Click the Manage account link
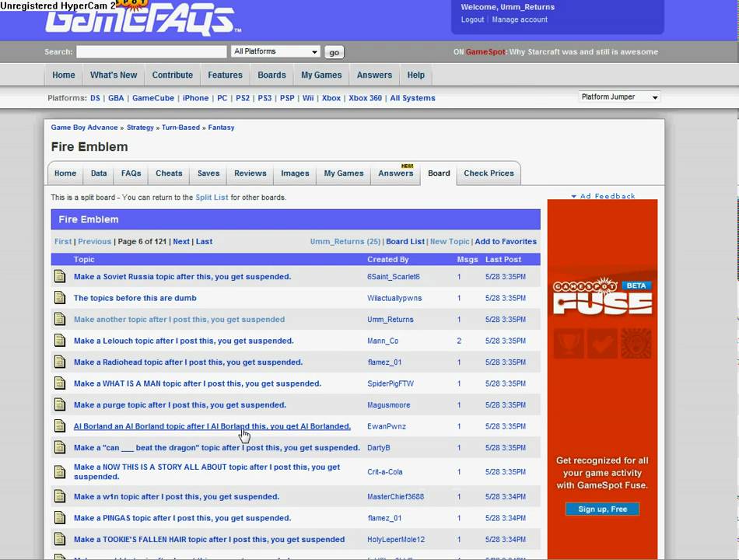This screenshot has width=739, height=560. [520, 19]
